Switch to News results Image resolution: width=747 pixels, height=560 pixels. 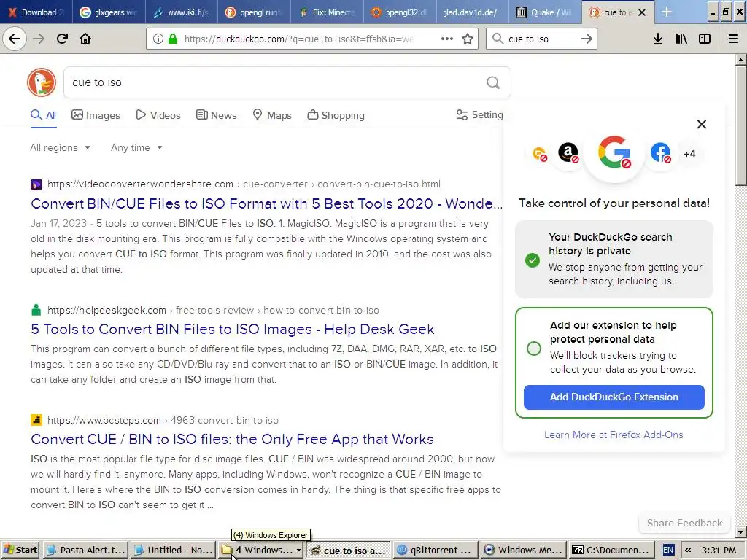coord(216,115)
